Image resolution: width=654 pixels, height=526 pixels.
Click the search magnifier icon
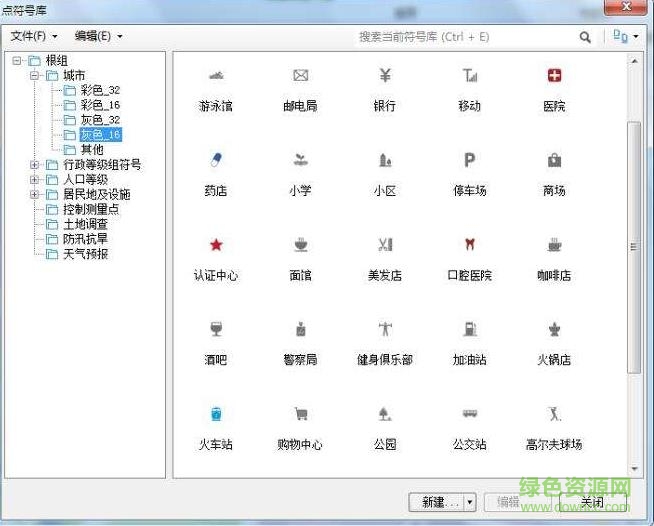coord(585,37)
